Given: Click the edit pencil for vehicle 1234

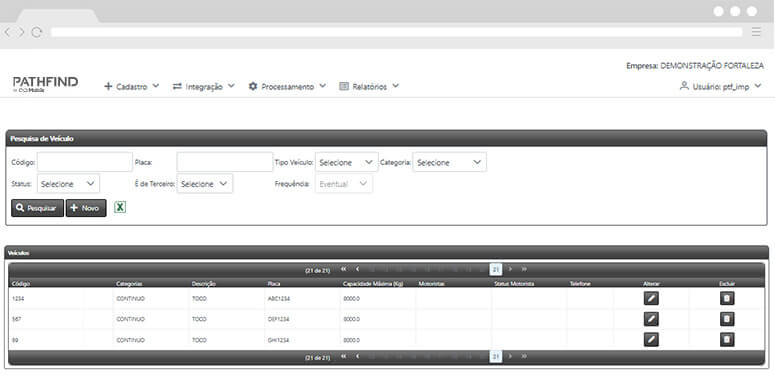Looking at the screenshot, I should [x=651, y=298].
